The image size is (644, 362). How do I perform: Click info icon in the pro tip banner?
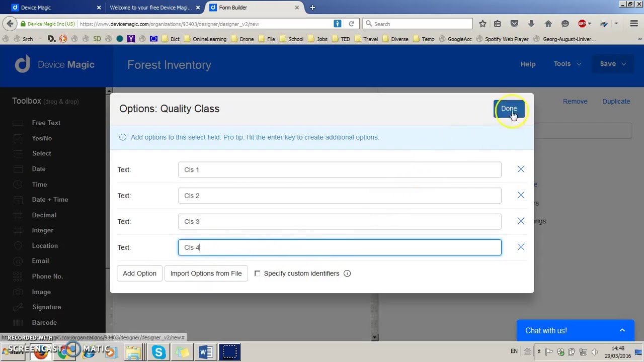[123, 137]
